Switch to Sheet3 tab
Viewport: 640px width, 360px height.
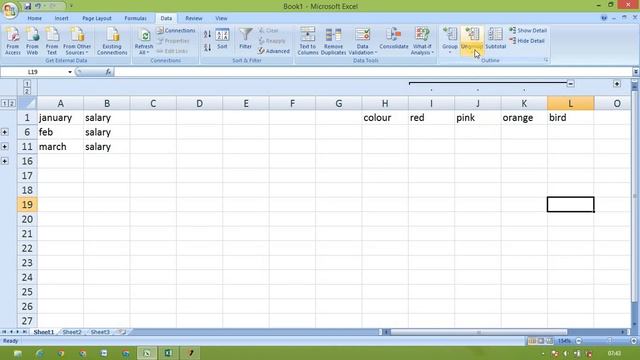click(100, 332)
